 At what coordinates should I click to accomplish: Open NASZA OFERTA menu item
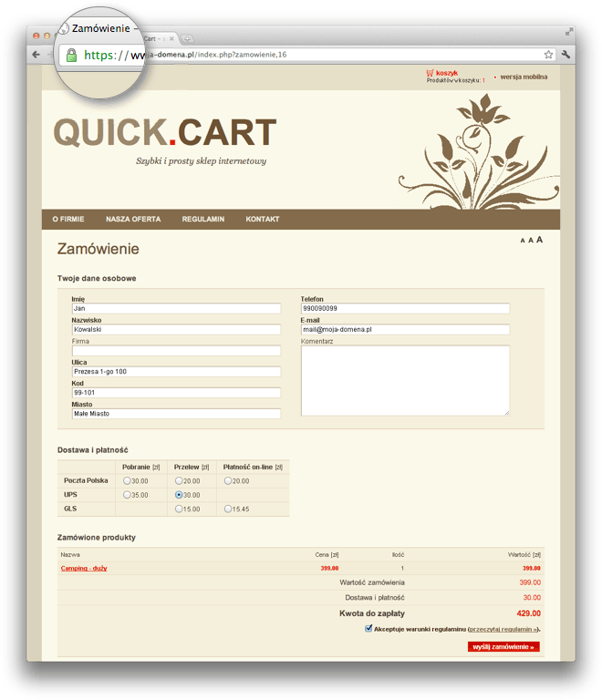[133, 219]
